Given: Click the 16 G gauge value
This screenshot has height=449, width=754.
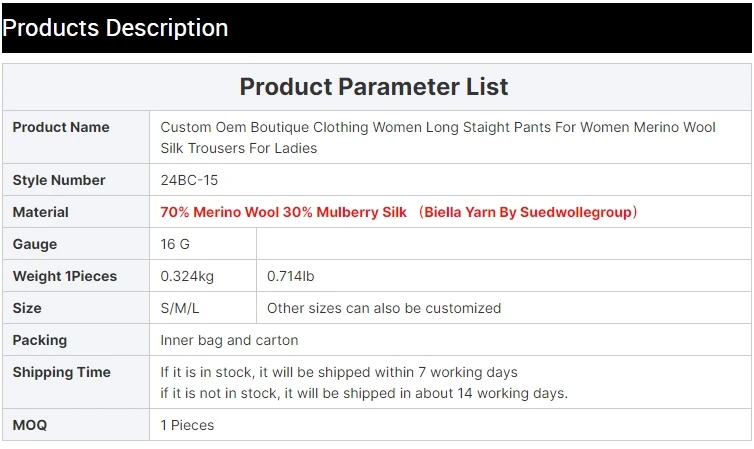Looking at the screenshot, I should pos(175,244).
